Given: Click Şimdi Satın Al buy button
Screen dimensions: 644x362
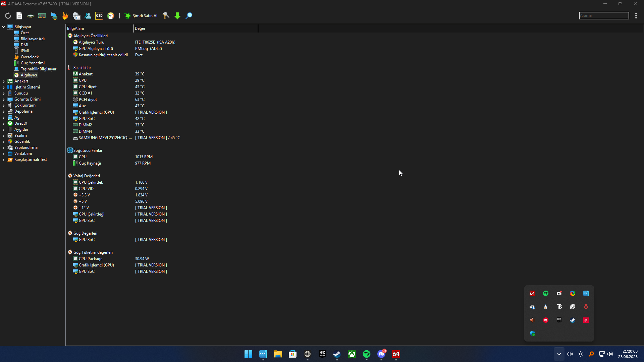Looking at the screenshot, I should coord(141,16).
